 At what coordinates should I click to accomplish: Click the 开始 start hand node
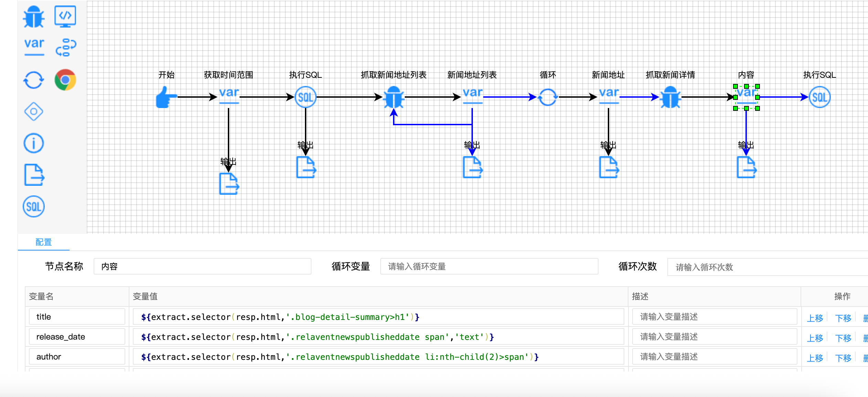pyautogui.click(x=166, y=97)
